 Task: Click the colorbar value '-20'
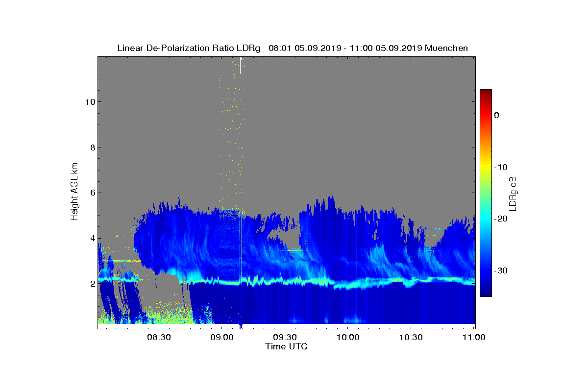point(501,219)
